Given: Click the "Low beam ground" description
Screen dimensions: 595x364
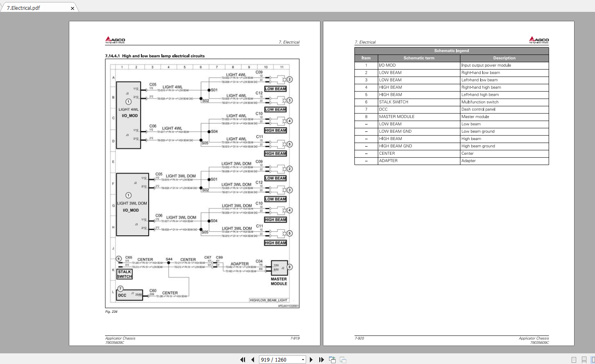Looking at the screenshot, I should tap(478, 131).
